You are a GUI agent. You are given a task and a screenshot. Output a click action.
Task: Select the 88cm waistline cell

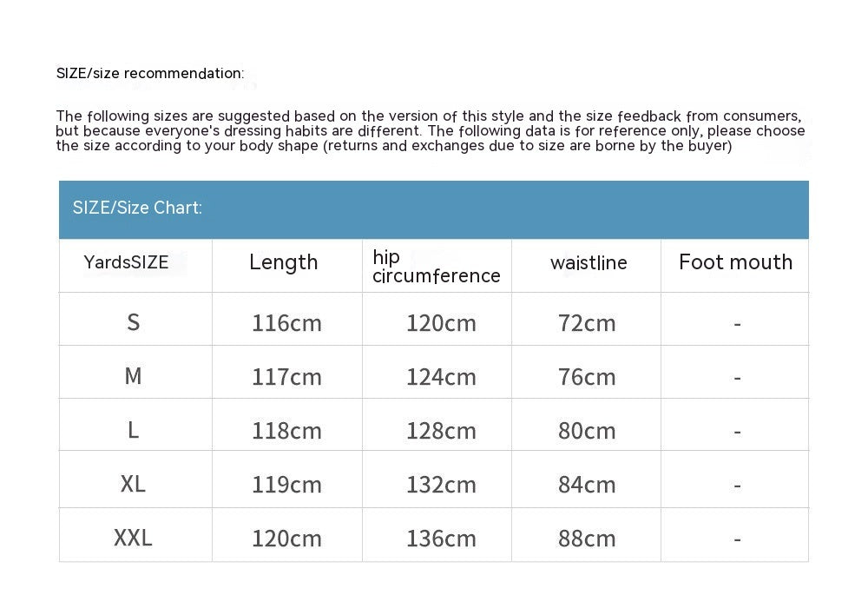[587, 539]
